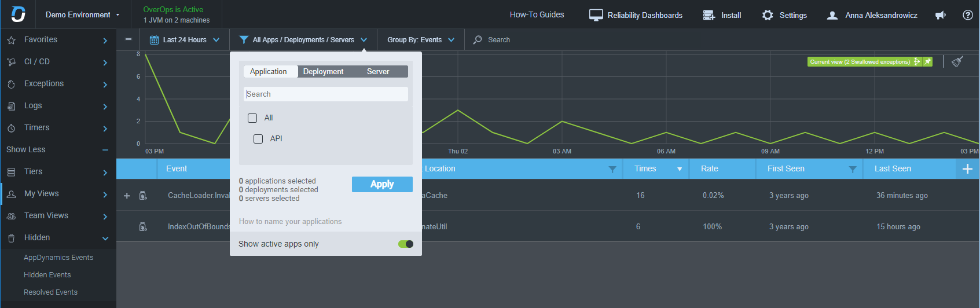Click How to name your applications link
The width and height of the screenshot is (980, 308).
(291, 222)
